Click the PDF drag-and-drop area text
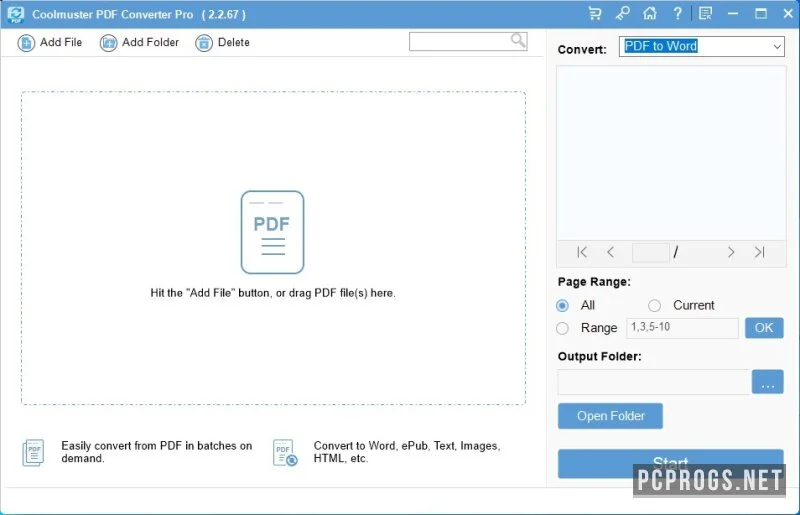800x515 pixels. [273, 293]
